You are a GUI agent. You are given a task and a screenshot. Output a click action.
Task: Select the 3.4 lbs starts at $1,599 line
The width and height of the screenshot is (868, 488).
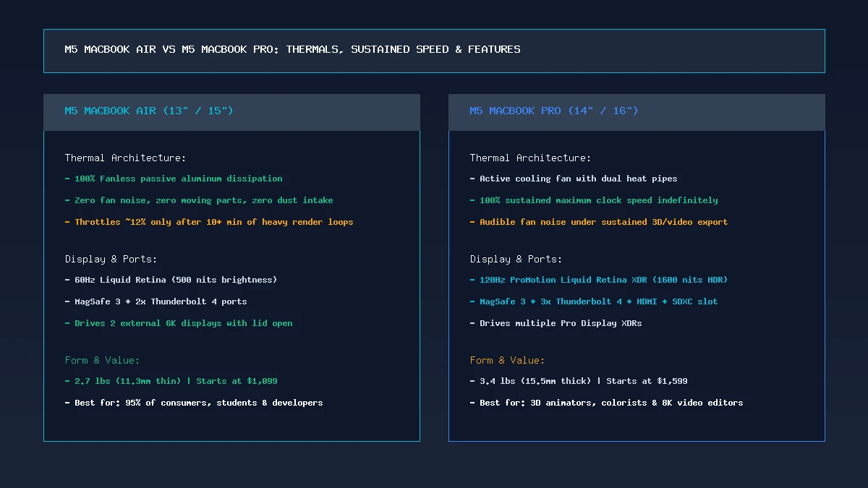(579, 381)
